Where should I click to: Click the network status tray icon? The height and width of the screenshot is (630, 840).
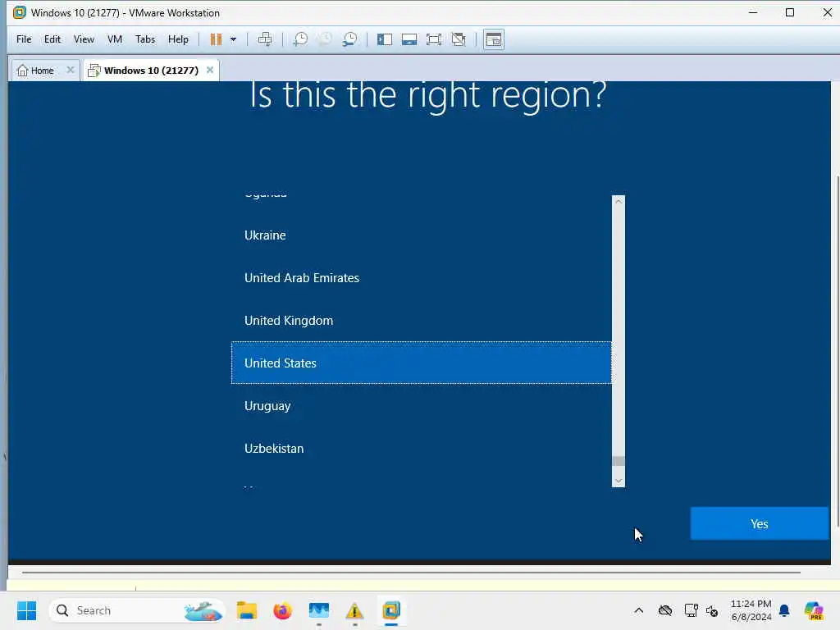pos(691,610)
